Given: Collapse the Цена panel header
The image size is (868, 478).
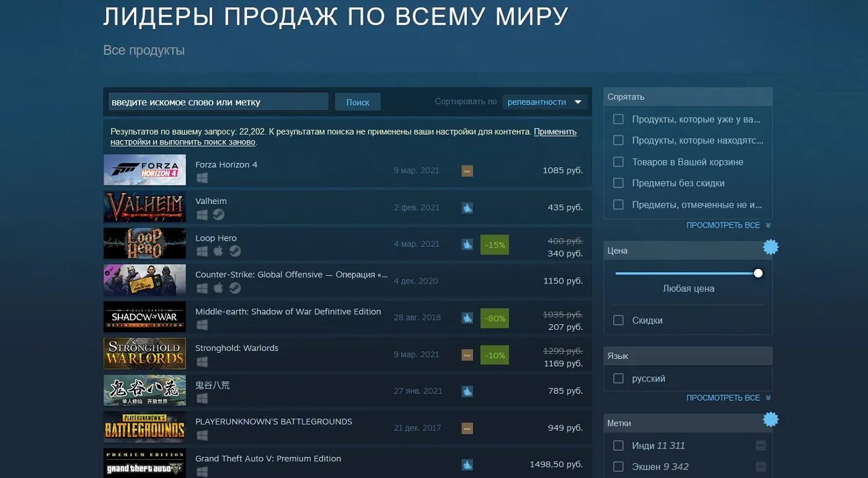Looking at the screenshot, I should pos(688,250).
